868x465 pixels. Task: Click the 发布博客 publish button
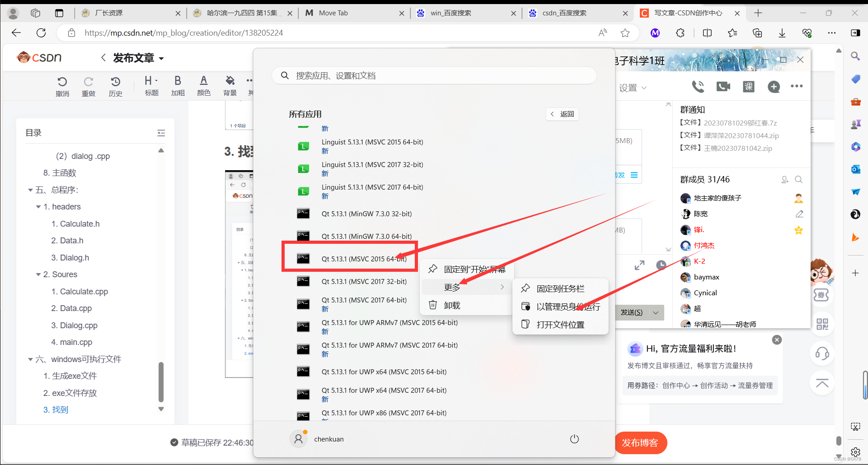[x=640, y=443]
